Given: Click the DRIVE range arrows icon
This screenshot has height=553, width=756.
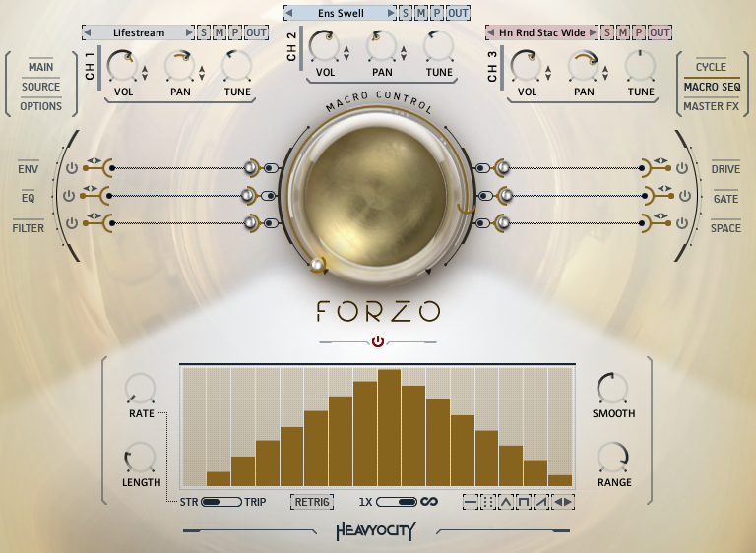Looking at the screenshot, I should (x=661, y=160).
